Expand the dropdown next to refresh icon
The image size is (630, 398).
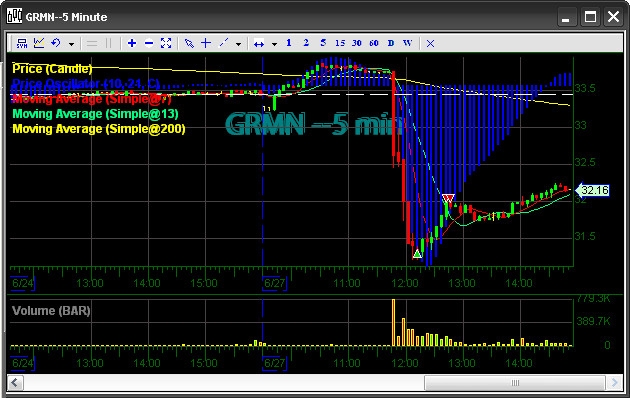[72, 44]
